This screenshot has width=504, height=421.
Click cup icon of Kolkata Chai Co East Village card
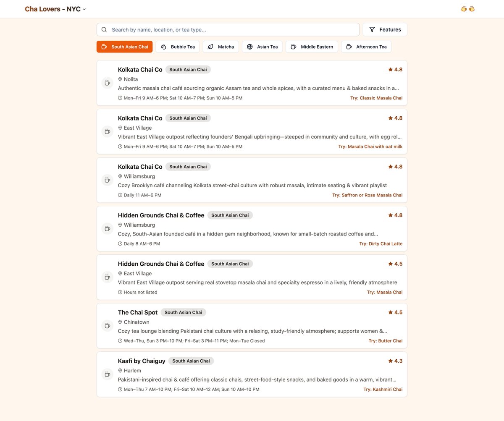[x=108, y=131]
